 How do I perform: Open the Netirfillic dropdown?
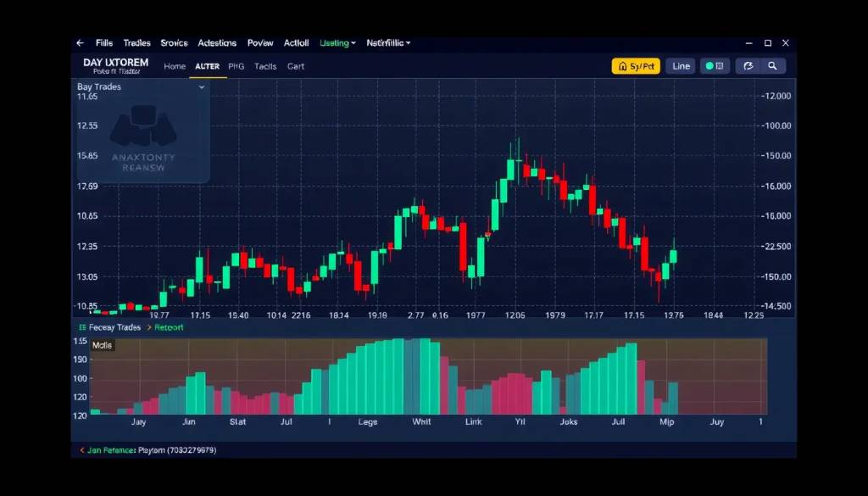[x=388, y=42]
